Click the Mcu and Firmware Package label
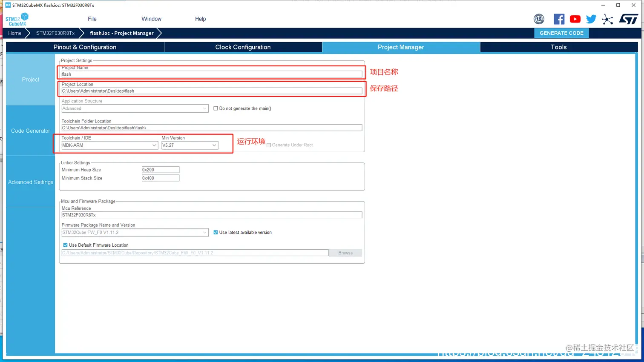 (x=88, y=201)
